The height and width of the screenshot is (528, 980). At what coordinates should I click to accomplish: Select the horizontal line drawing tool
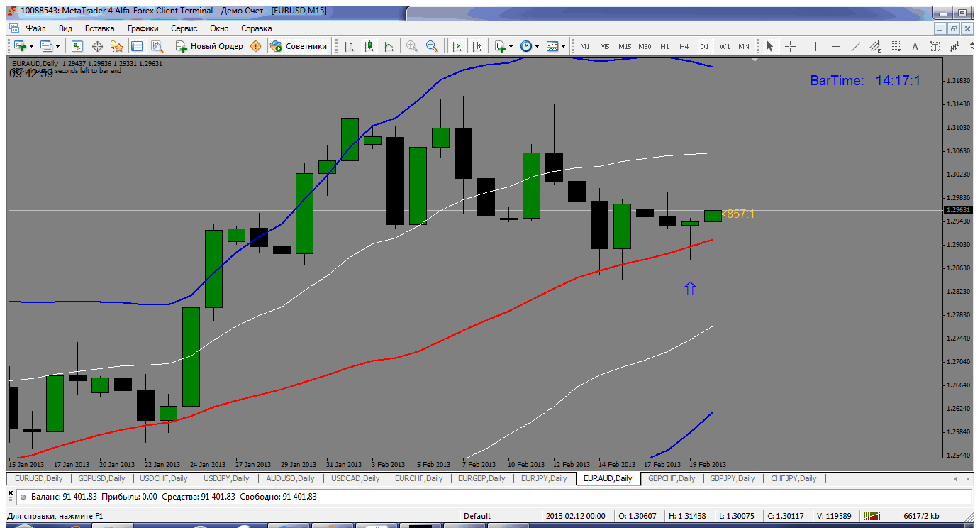click(x=836, y=46)
